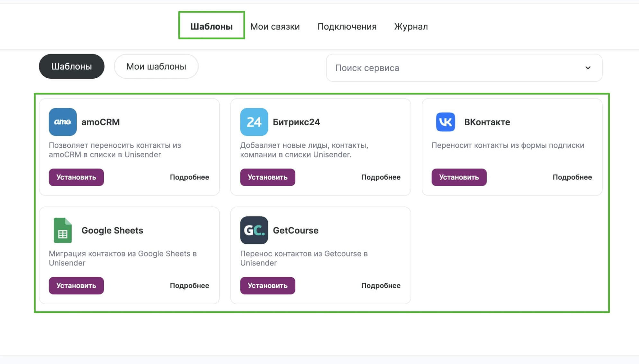Install the GetCourse template
The width and height of the screenshot is (639, 364).
coord(267,285)
